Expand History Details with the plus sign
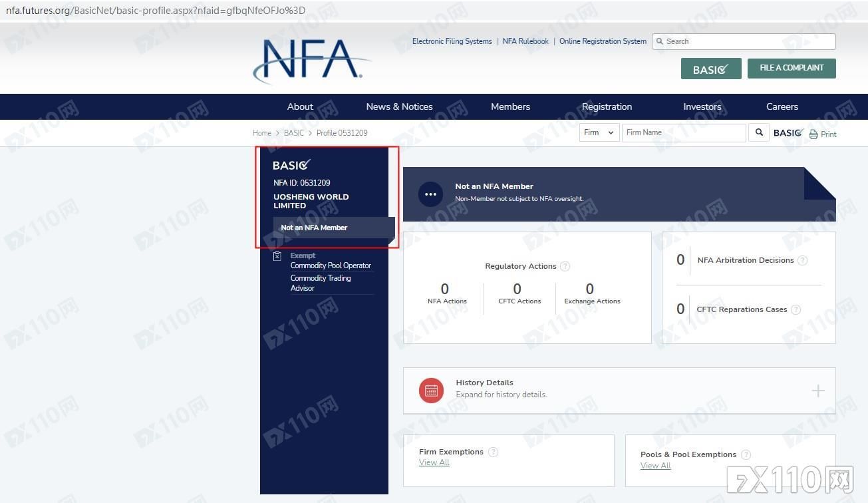This screenshot has width=868, height=503. [x=818, y=391]
